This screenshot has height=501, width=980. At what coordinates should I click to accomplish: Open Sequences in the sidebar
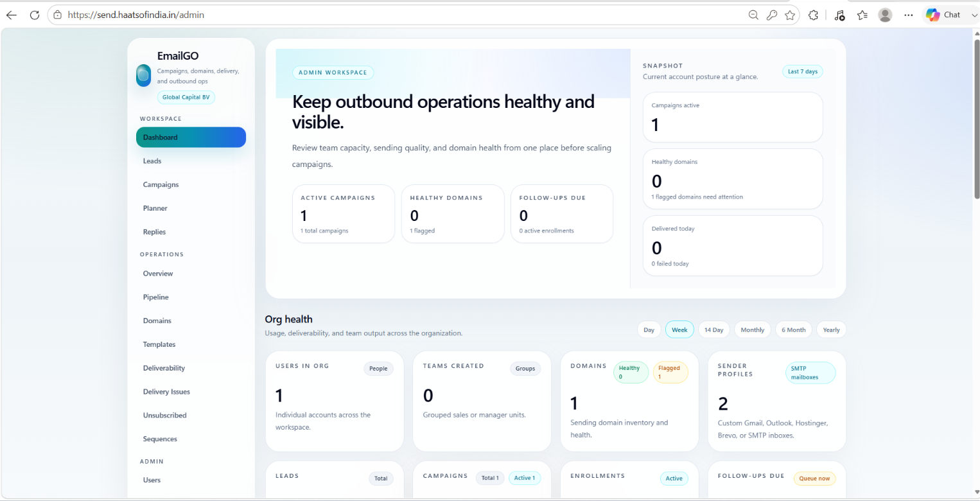[x=191, y=439]
